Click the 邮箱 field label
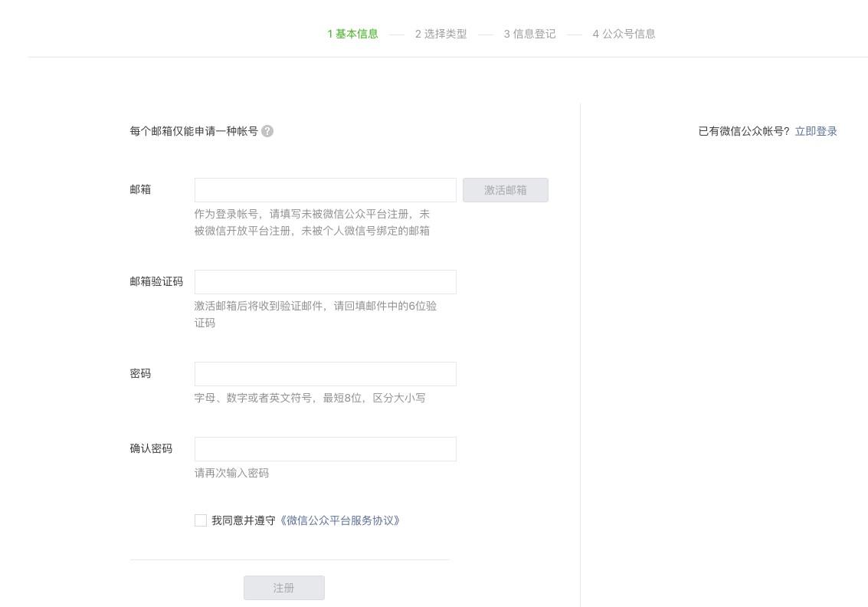Image resolution: width=868 pixels, height=607 pixels. [140, 189]
